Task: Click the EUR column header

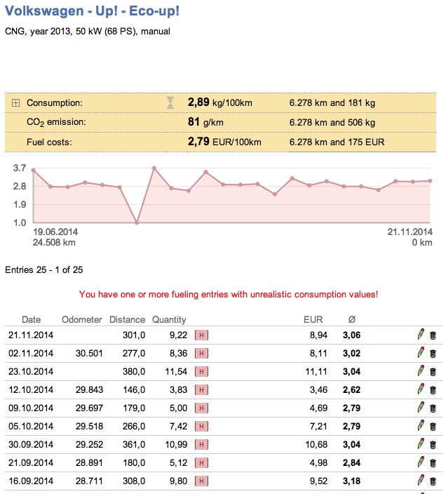Action: (313, 319)
